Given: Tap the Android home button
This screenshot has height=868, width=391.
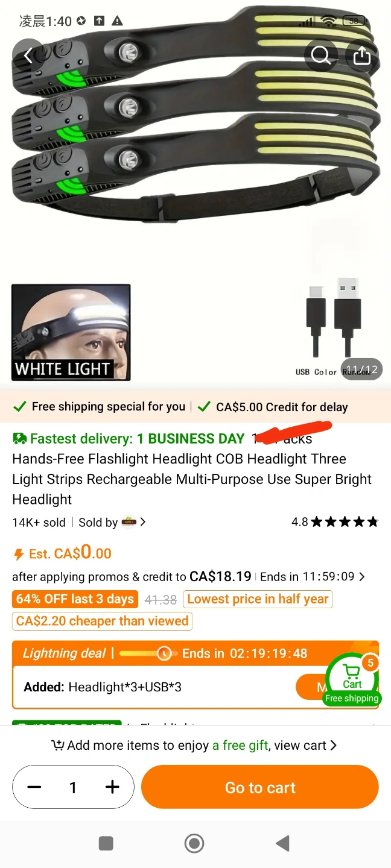Looking at the screenshot, I should 194,843.
